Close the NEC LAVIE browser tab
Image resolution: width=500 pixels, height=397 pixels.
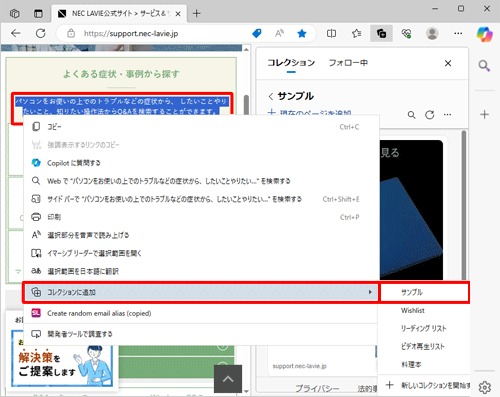(x=178, y=14)
